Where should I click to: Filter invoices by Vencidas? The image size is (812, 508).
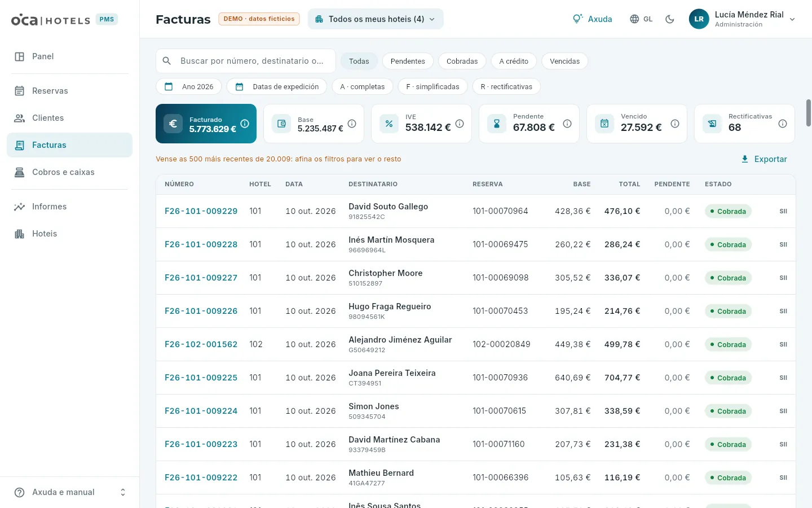click(564, 61)
